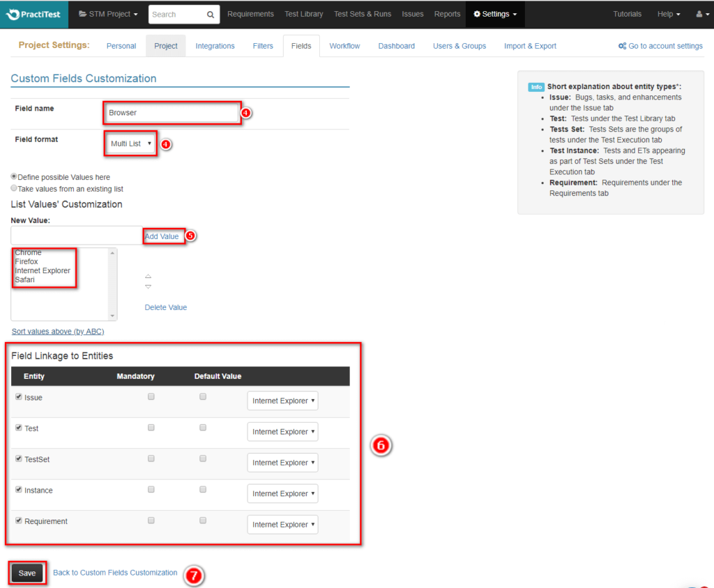This screenshot has height=588, width=714.
Task: Click Sort values above (by ABC)
Action: tap(58, 332)
